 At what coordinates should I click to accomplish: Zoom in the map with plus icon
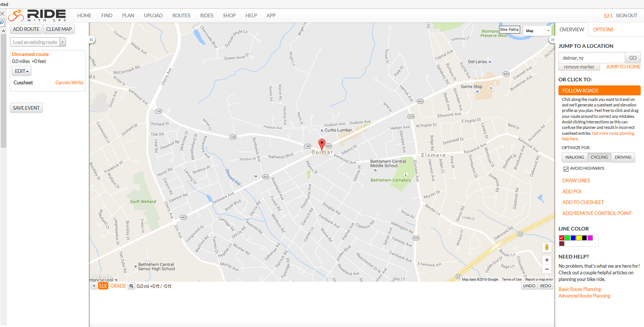(x=547, y=260)
